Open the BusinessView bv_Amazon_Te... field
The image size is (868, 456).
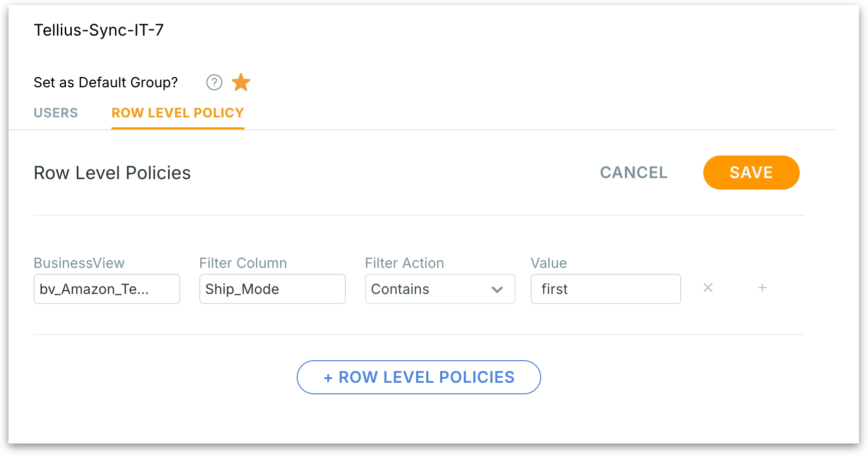(x=106, y=289)
